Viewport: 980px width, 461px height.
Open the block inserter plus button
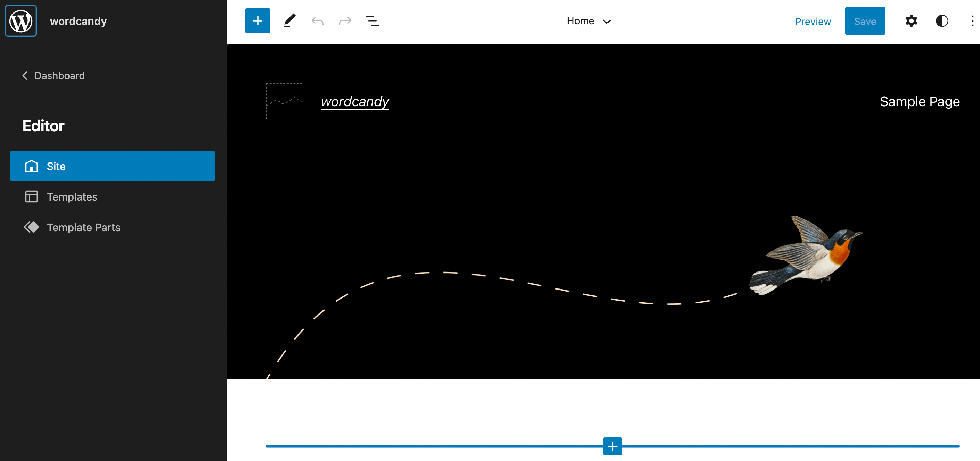point(258,21)
